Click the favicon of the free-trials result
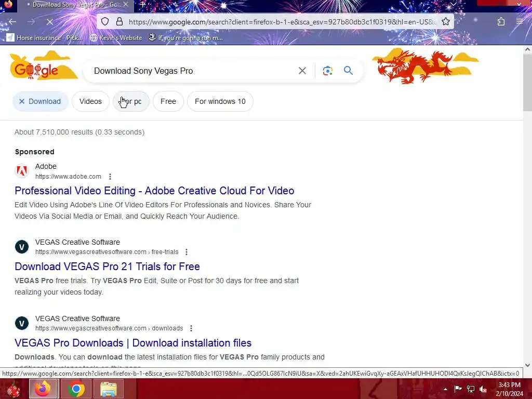532x399 pixels. (22, 247)
